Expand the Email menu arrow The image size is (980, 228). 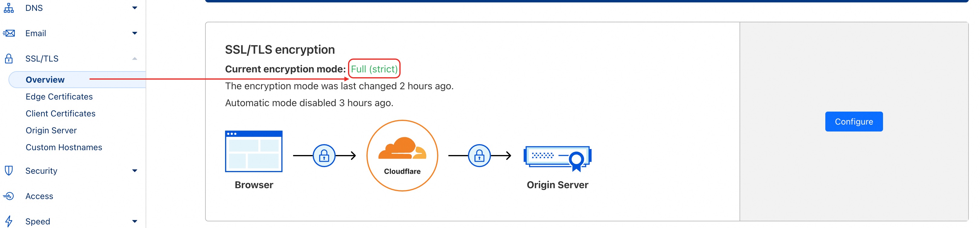(x=135, y=33)
